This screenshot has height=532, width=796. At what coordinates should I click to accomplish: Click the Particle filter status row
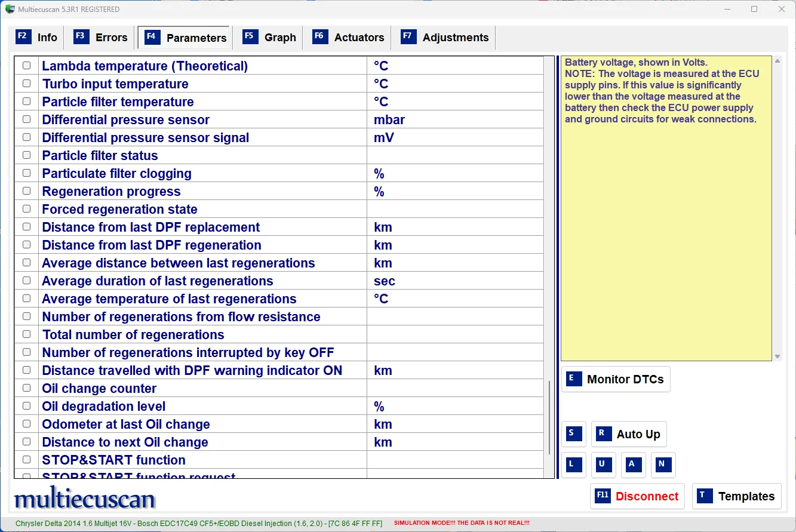tap(279, 155)
